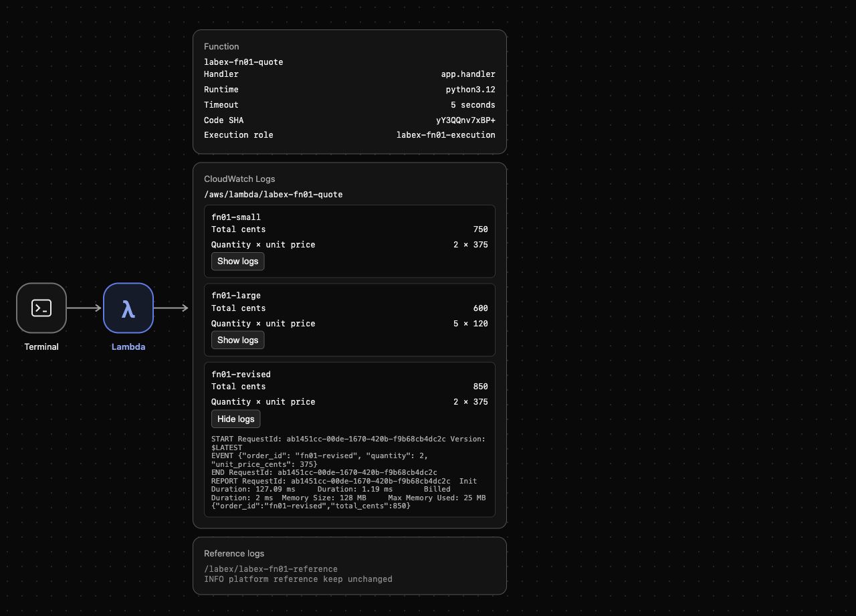
Task: Select the Terminal node icon
Action: pyautogui.click(x=41, y=308)
